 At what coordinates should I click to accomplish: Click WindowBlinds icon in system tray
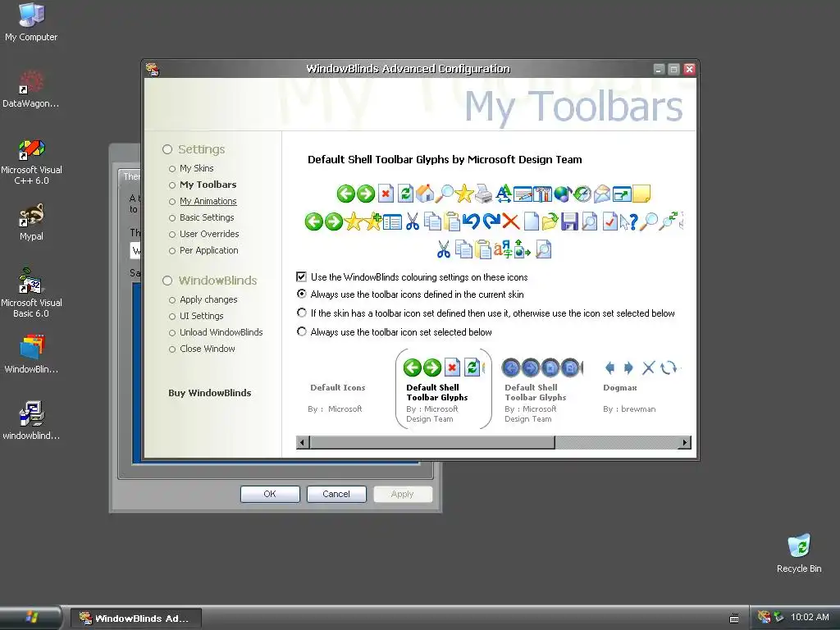(x=764, y=617)
